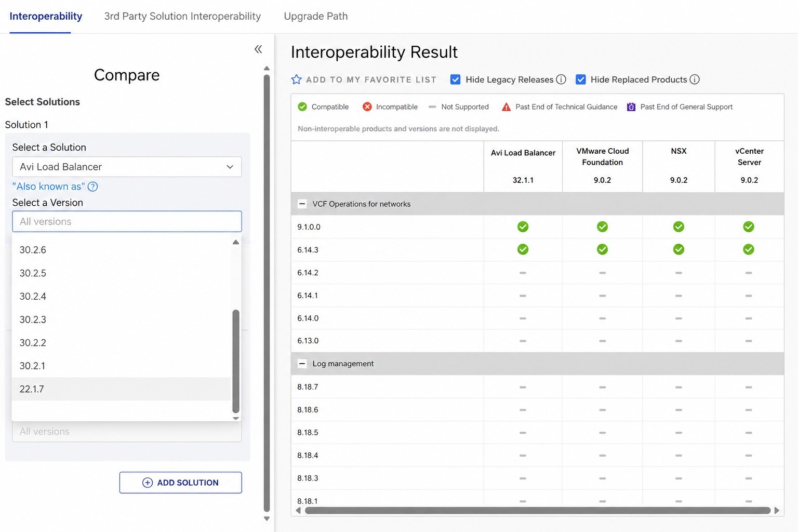The image size is (798, 532).
Task: Open the Upgrade Path tab
Action: point(316,16)
